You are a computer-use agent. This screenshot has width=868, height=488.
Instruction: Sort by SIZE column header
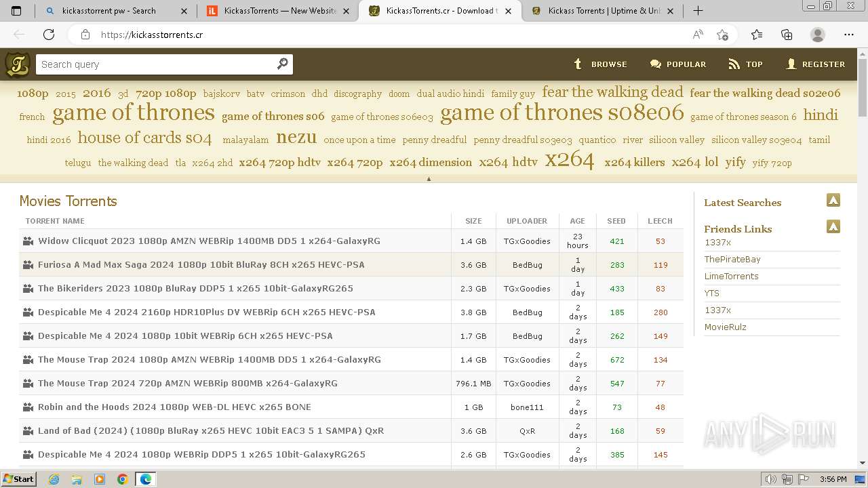(473, 221)
